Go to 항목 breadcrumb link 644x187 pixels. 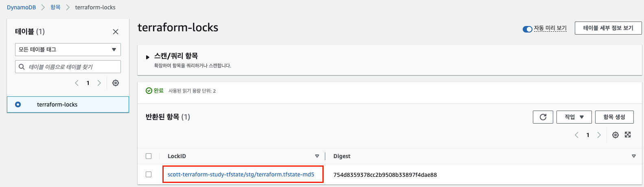[55, 7]
